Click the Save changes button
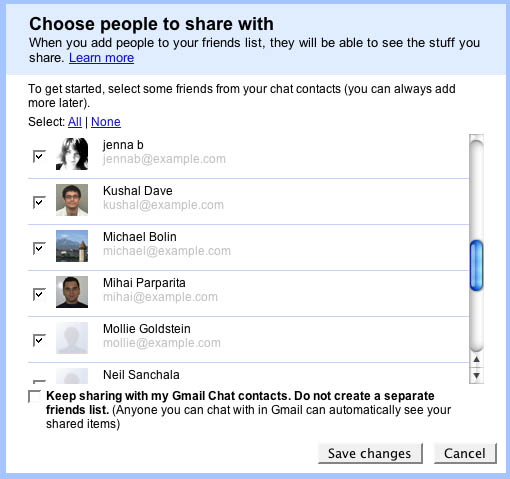The height and width of the screenshot is (479, 510). pos(370,453)
